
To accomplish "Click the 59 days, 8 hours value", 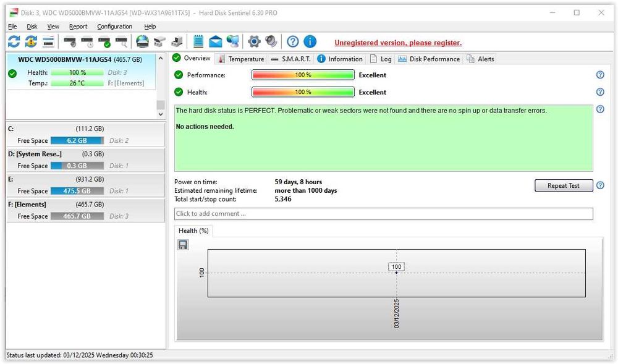I will pos(298,182).
